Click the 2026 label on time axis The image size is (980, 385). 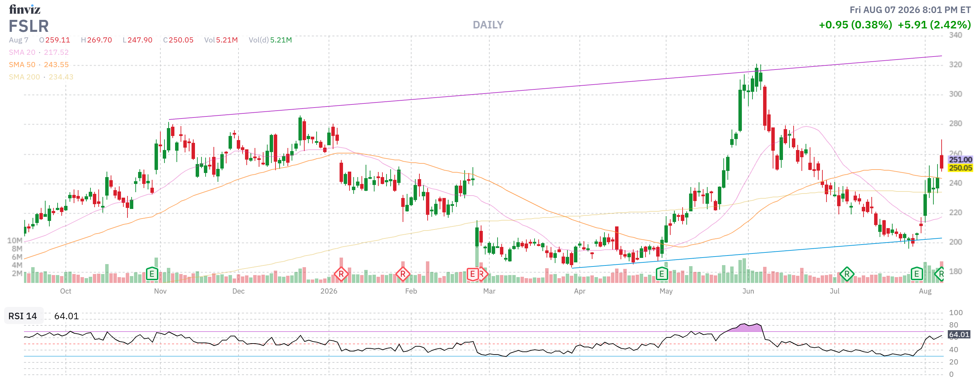click(329, 291)
